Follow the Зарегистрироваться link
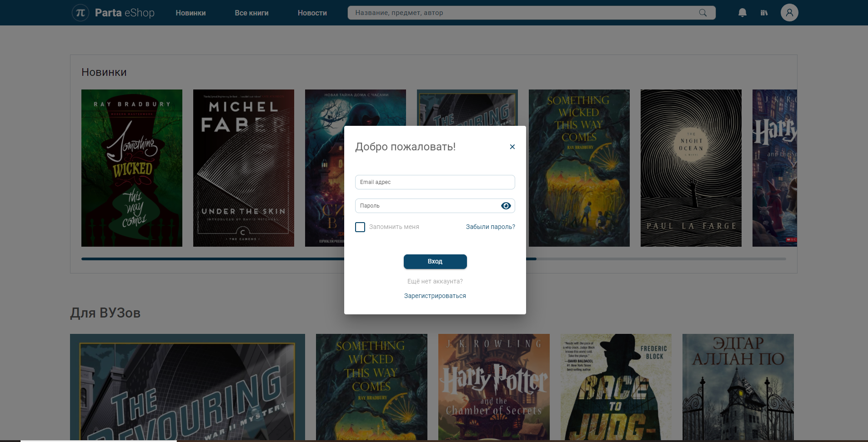The width and height of the screenshot is (868, 442). [x=435, y=296]
